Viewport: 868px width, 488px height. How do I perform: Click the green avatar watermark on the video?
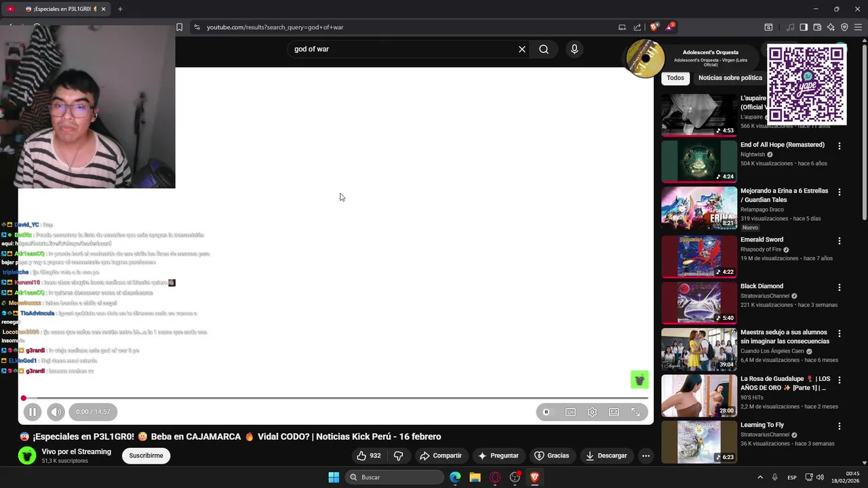639,380
